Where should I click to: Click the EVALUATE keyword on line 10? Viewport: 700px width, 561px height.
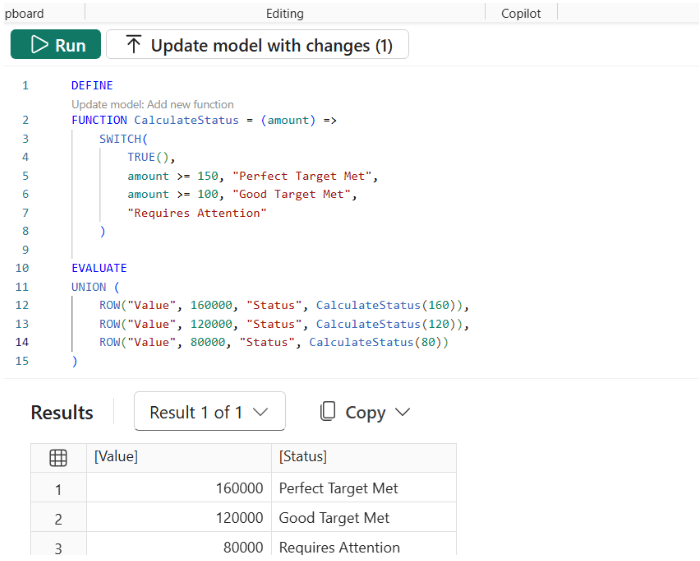[x=99, y=268]
